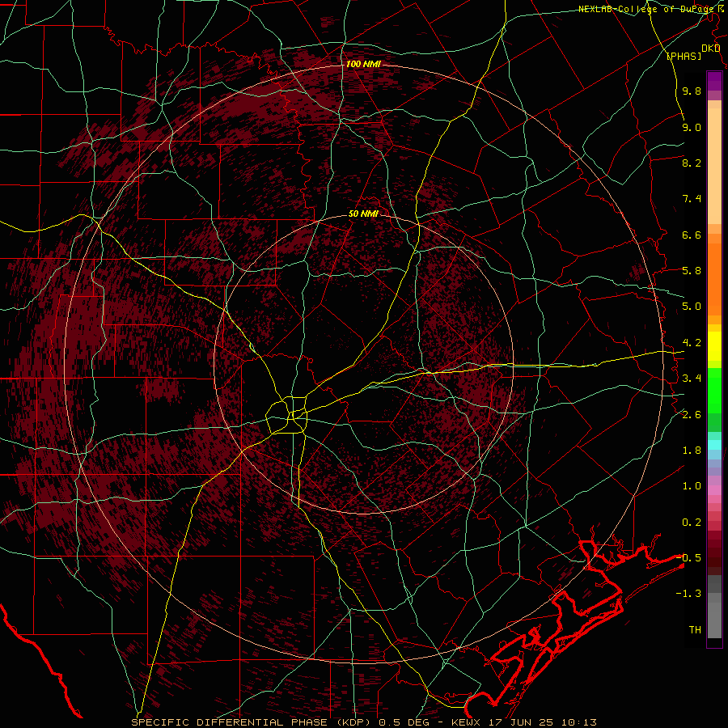Image resolution: width=728 pixels, height=728 pixels.
Task: Click the "100 NMI" range ring label
Action: point(363,64)
